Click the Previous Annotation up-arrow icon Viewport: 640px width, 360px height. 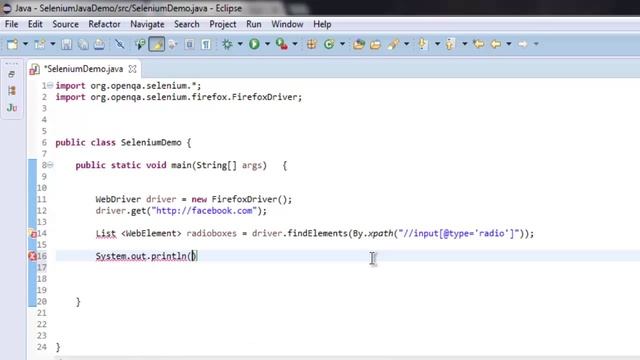coord(450,44)
